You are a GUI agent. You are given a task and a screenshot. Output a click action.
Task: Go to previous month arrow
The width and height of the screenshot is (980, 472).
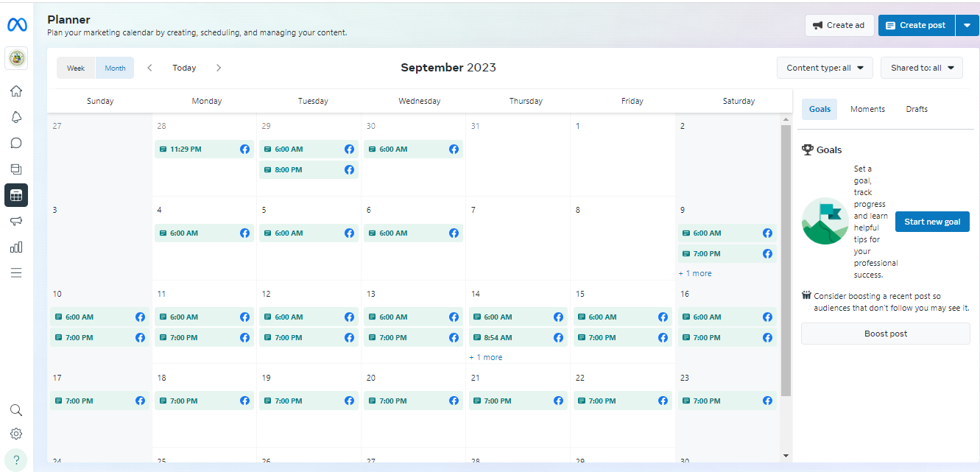(150, 68)
